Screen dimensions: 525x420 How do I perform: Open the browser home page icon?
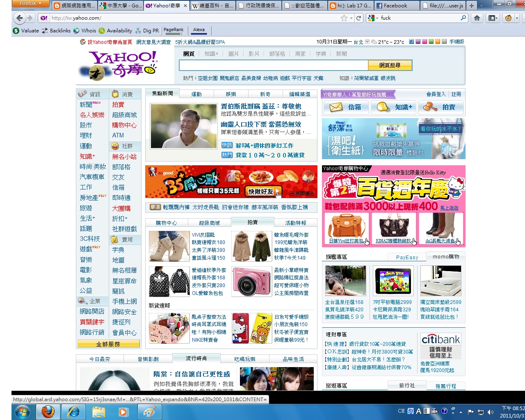pyautogui.click(x=477, y=18)
